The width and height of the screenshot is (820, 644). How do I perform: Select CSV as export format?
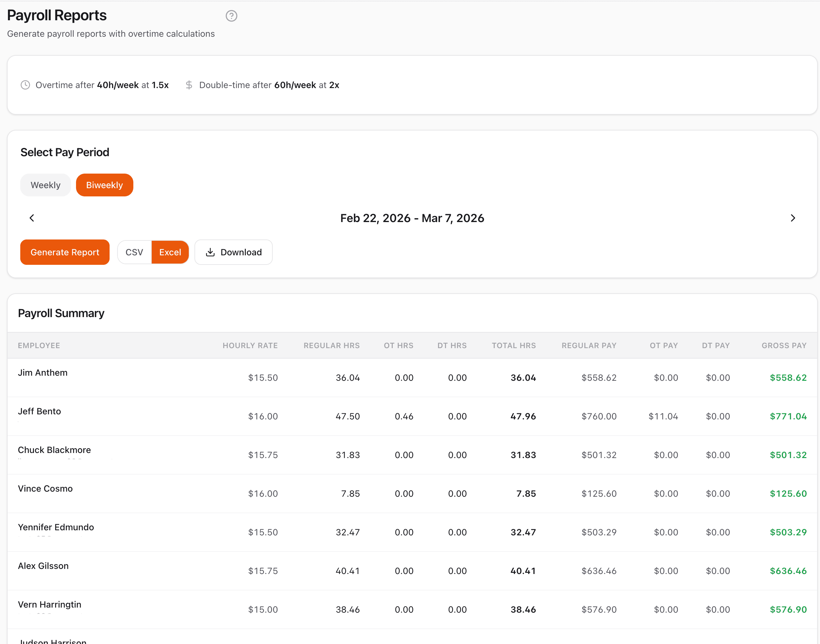(134, 252)
